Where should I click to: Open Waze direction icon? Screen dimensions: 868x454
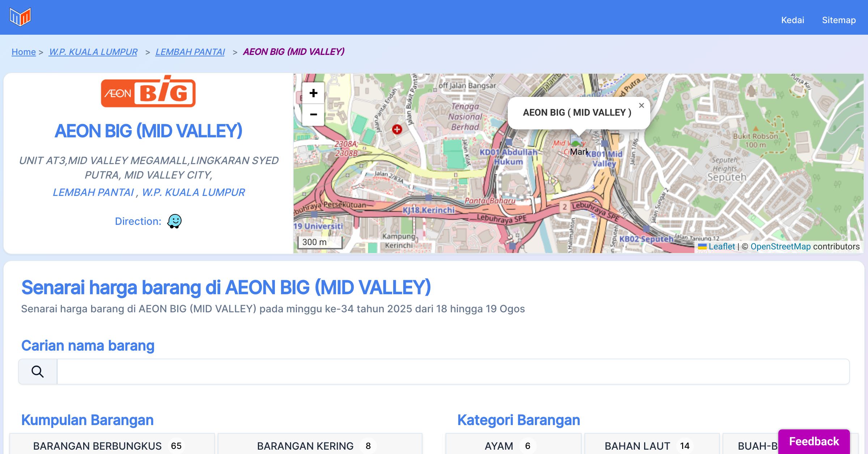174,221
